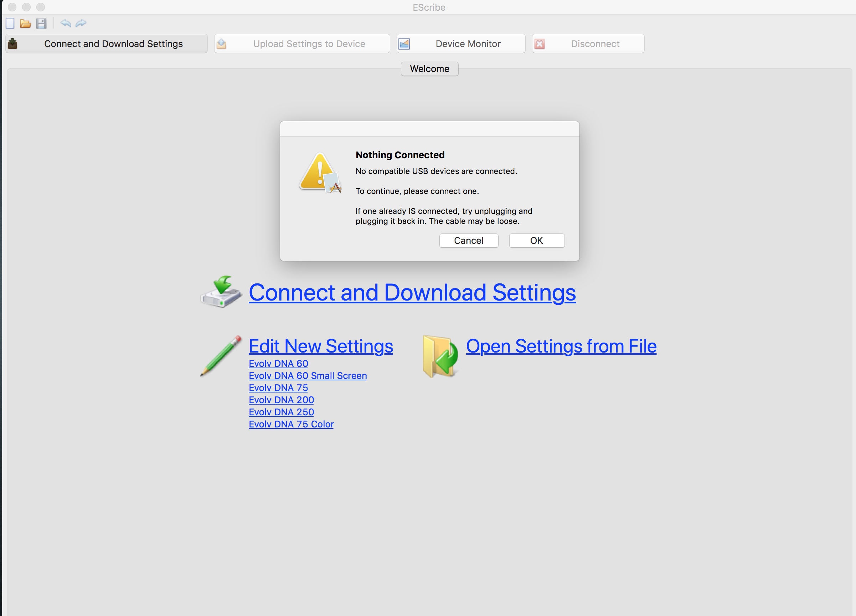Image resolution: width=856 pixels, height=616 pixels.
Task: Click the "To continue, please connect one." text
Action: point(417,191)
